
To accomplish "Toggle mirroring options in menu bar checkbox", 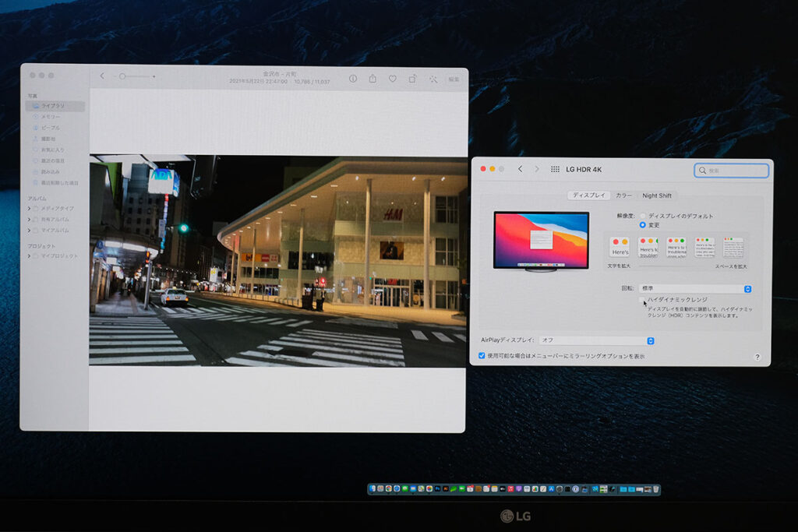I will tap(482, 355).
